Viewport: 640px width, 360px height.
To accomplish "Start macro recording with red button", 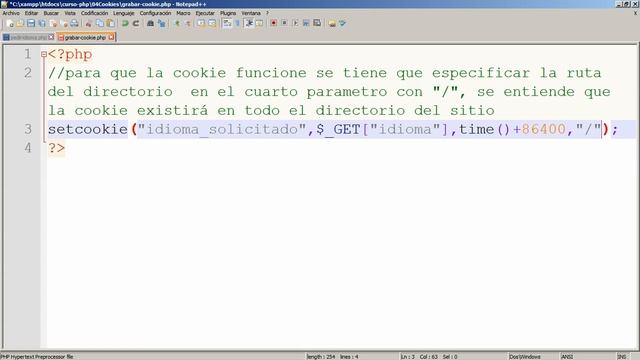I will [x=273, y=23].
